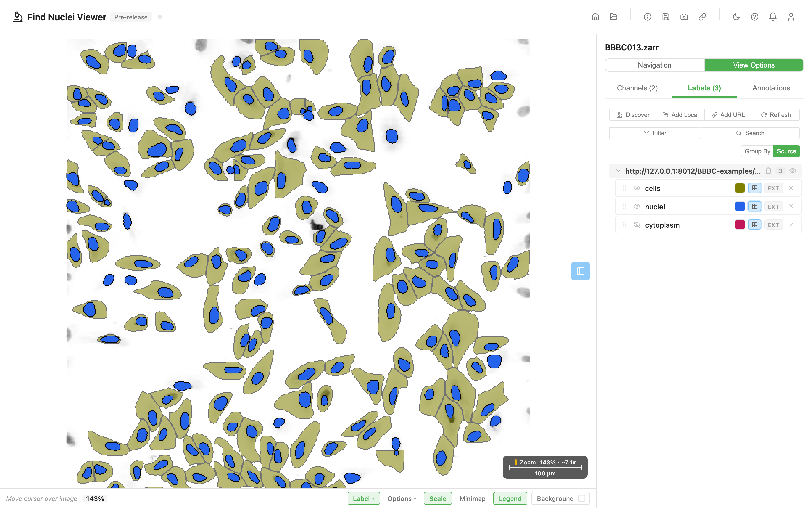Open the Annotations tab
The height and width of the screenshot is (508, 812).
(x=771, y=88)
